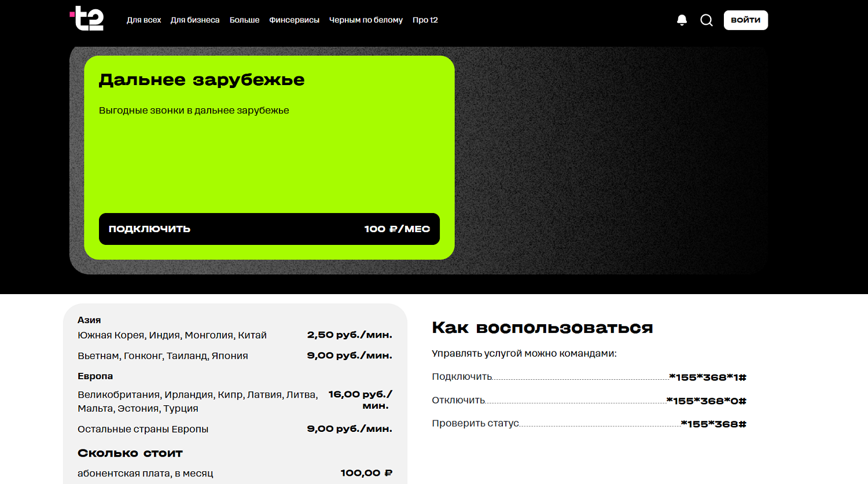Click the "2,50 руб./мин." price
Screen dimensions: 868x484
tap(350, 335)
